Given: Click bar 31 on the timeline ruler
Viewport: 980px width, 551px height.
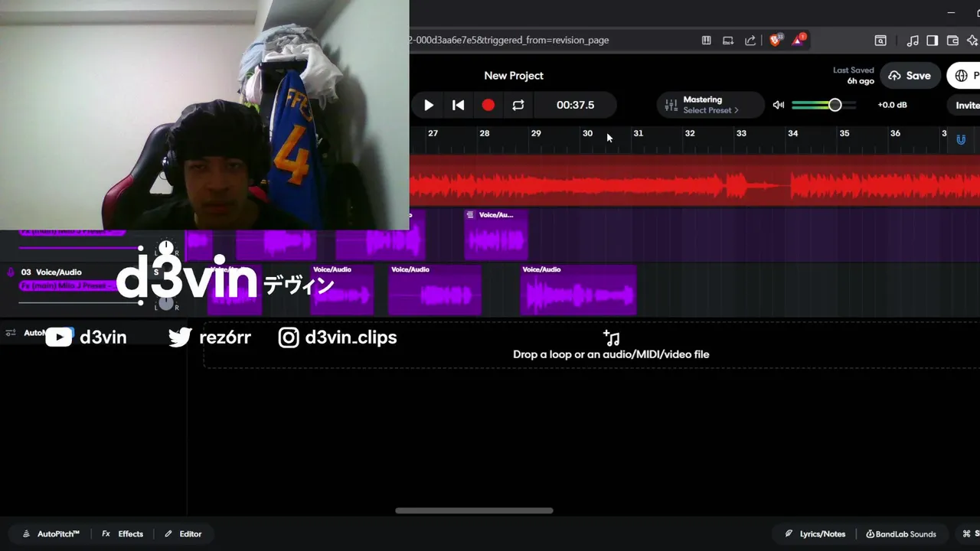Looking at the screenshot, I should pyautogui.click(x=638, y=133).
